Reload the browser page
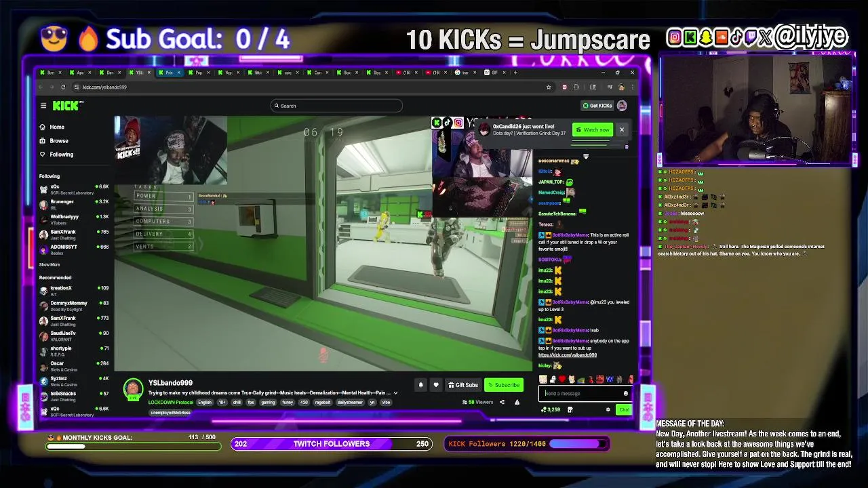Viewport: 868px width, 488px height. click(63, 87)
